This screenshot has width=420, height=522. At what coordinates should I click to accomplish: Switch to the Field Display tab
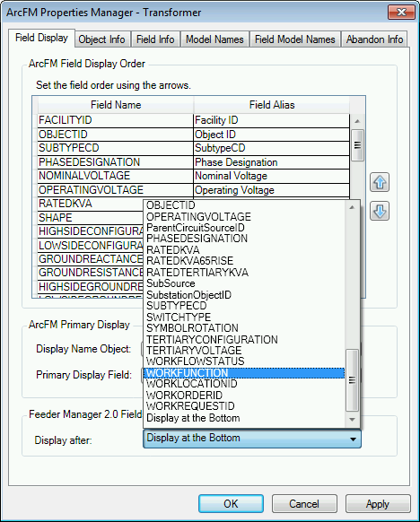click(x=41, y=38)
